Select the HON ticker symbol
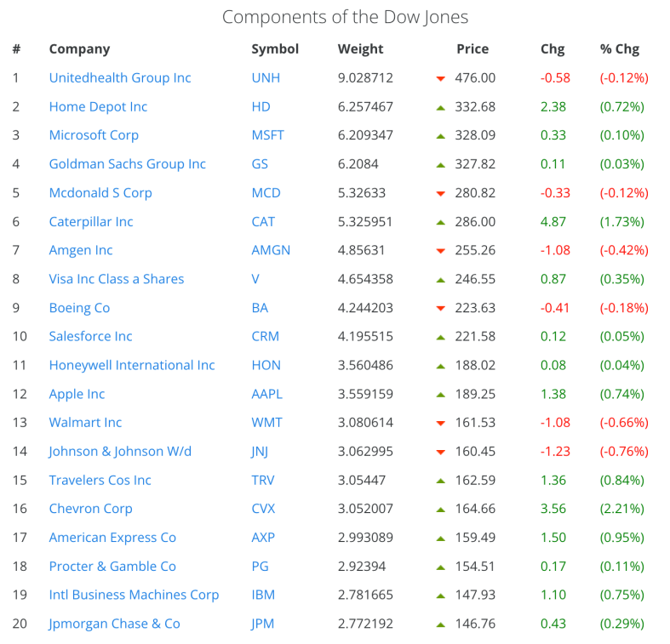This screenshot has width=670, height=644. pos(266,365)
